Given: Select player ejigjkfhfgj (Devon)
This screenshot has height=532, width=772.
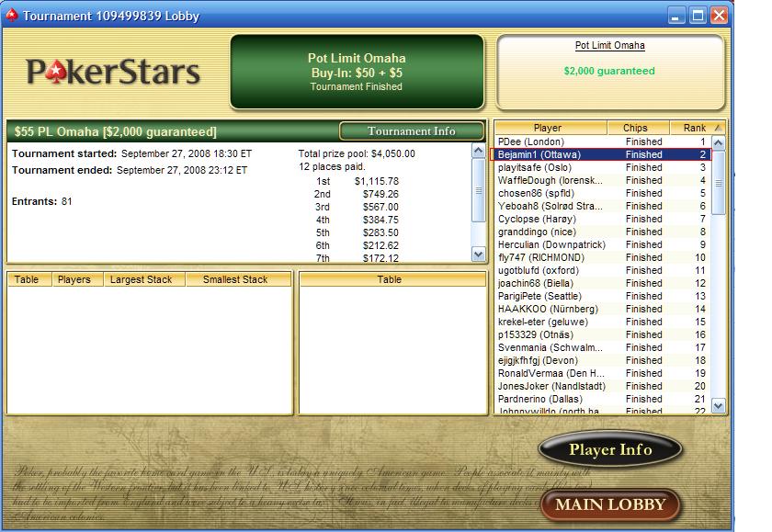Looking at the screenshot, I should pyautogui.click(x=602, y=360).
